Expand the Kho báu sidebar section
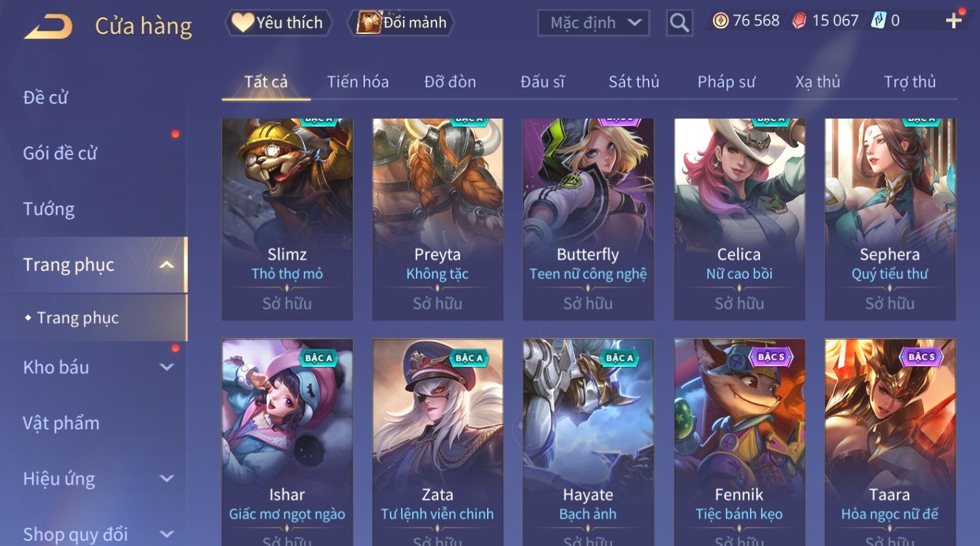This screenshot has width=980, height=546. coord(167,367)
